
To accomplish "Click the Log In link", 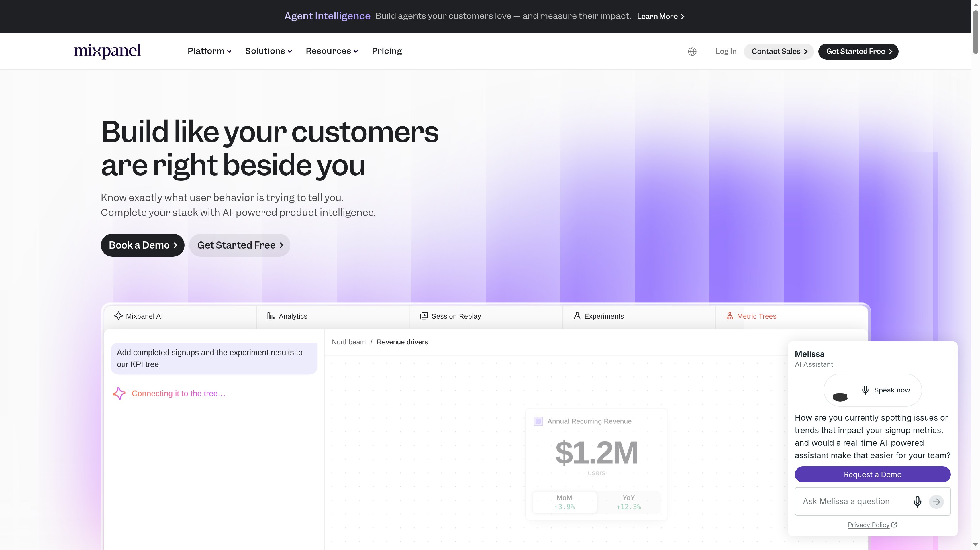I will tap(726, 51).
